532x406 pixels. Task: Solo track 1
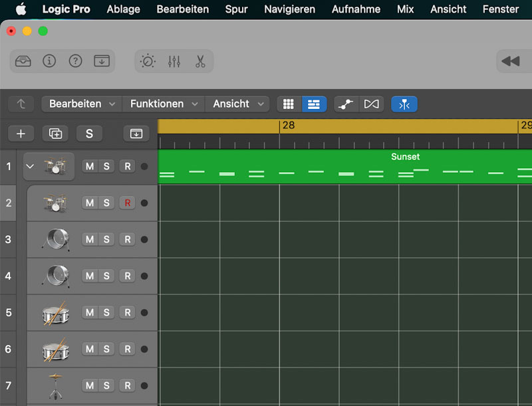[106, 166]
